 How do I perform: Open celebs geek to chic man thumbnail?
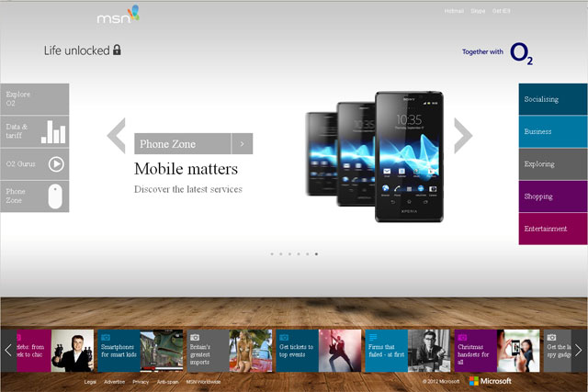click(73, 351)
